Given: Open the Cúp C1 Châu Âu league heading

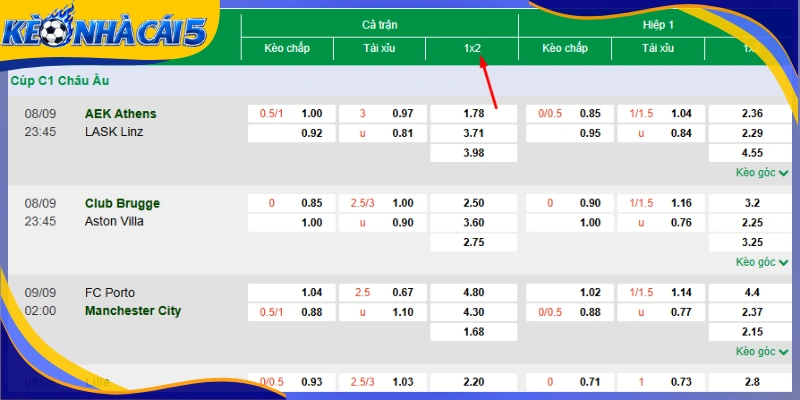Looking at the screenshot, I should pos(60,81).
